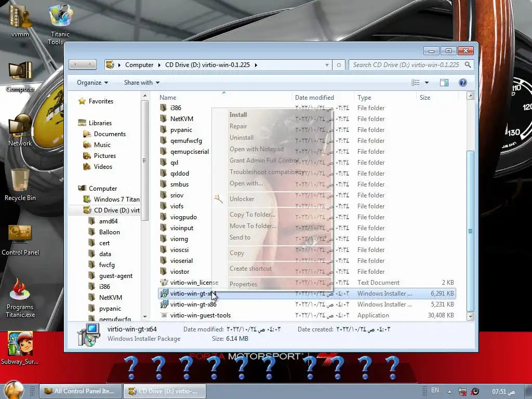Screen dimensions: 532x399
Task: Open All Control Panel Items taskbar button
Action: [81, 391]
